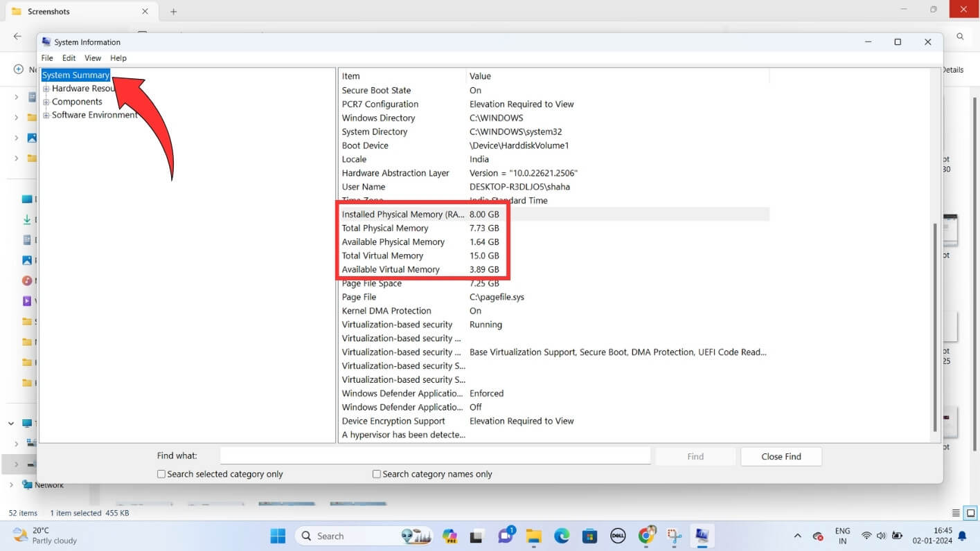This screenshot has width=980, height=551.
Task: Expand the Software Environment node
Action: click(x=47, y=114)
